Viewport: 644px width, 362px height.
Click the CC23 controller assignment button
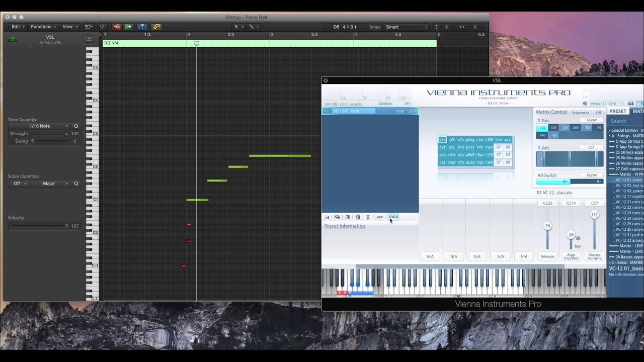pos(547,203)
